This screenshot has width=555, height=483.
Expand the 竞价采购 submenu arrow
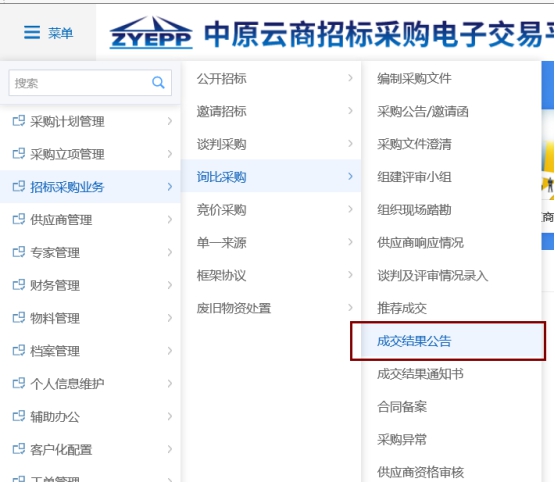click(350, 209)
